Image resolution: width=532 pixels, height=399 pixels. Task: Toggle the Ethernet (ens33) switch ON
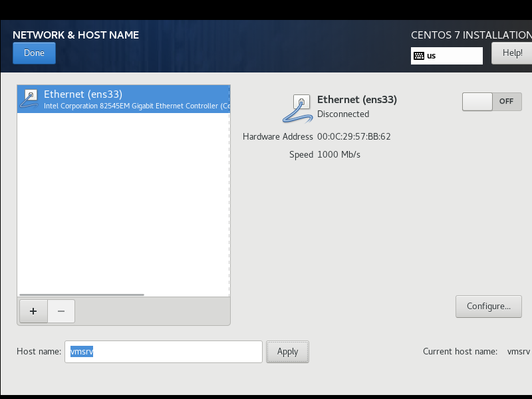(x=491, y=102)
